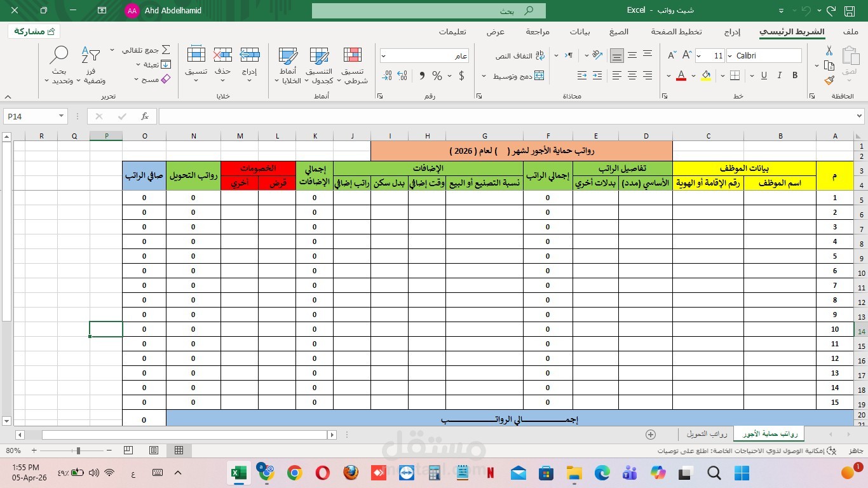Open Format as Table (التنسيق كجدول)
This screenshot has width=868, height=488.
[x=319, y=65]
